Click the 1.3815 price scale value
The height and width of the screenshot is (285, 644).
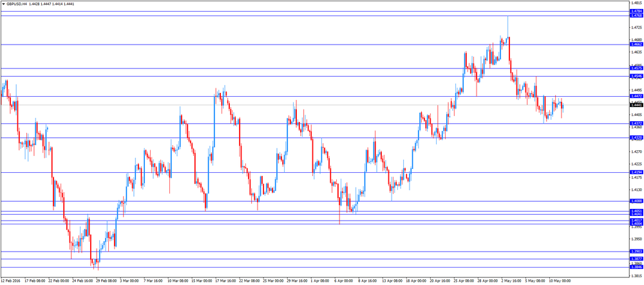point(636,276)
